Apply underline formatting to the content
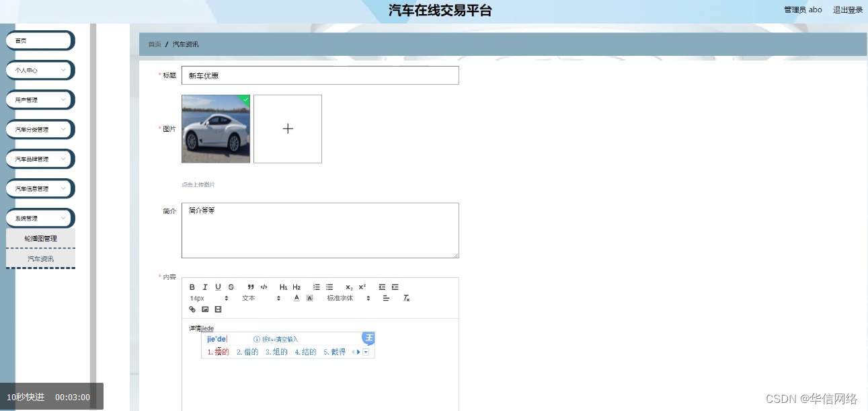868x411 pixels. [217, 287]
